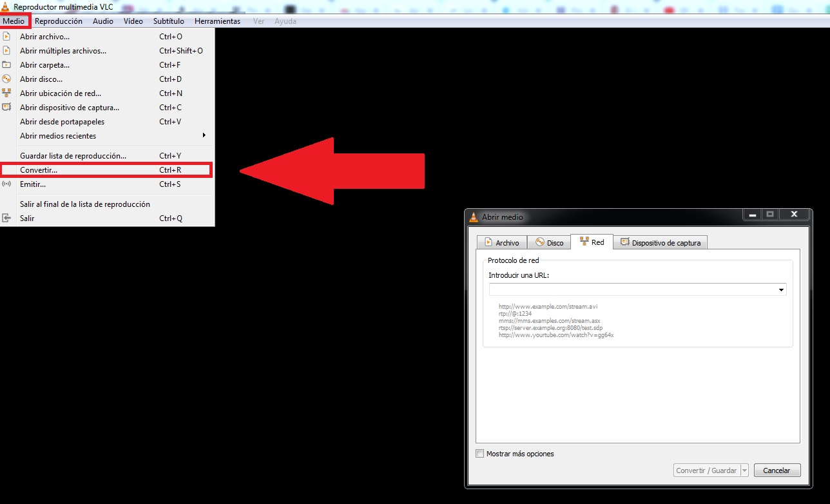Click the capture device icon in menu

tap(6, 108)
